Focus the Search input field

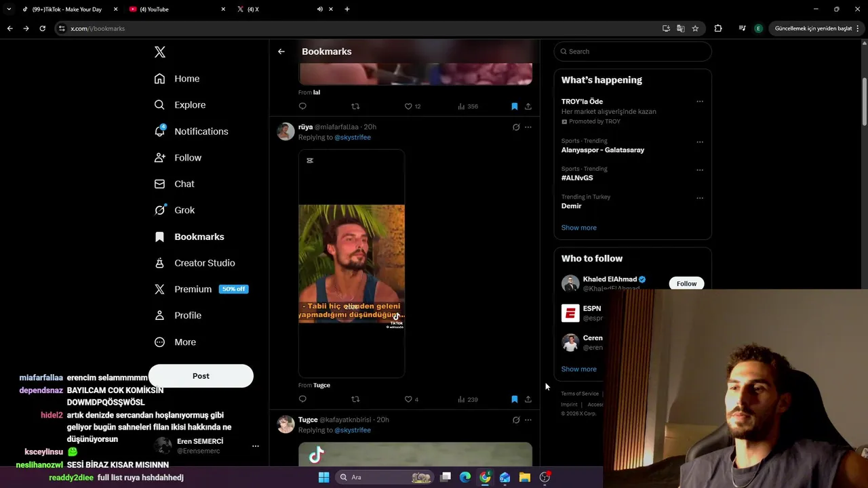coord(633,52)
